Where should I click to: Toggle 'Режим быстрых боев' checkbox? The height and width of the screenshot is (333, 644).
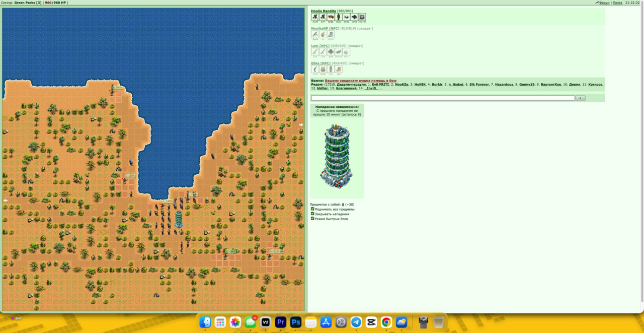[x=312, y=219]
